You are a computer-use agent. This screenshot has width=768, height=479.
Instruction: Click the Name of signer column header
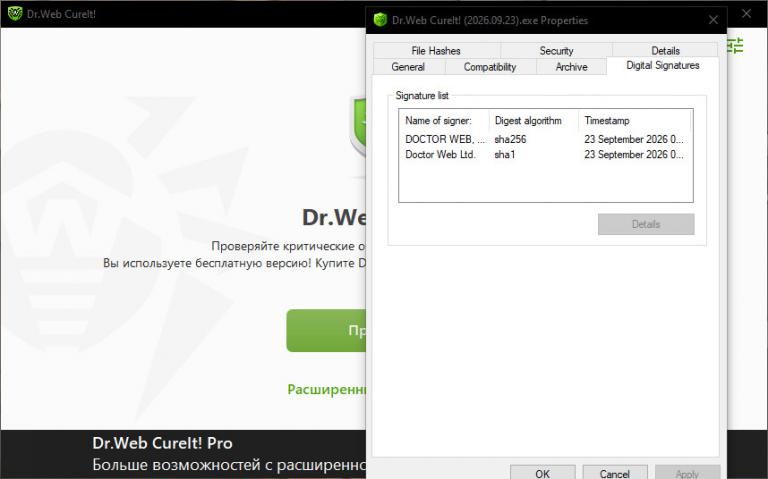(x=445, y=120)
